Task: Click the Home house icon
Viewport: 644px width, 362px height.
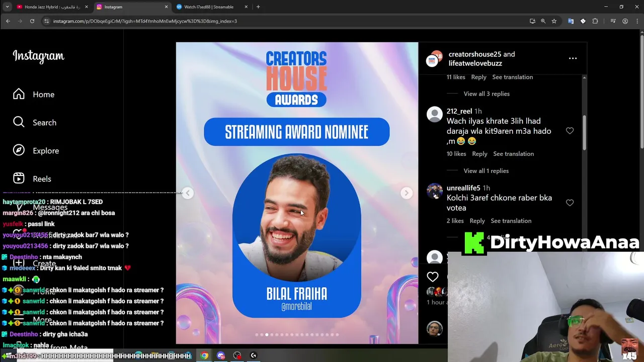Action: click(x=19, y=94)
